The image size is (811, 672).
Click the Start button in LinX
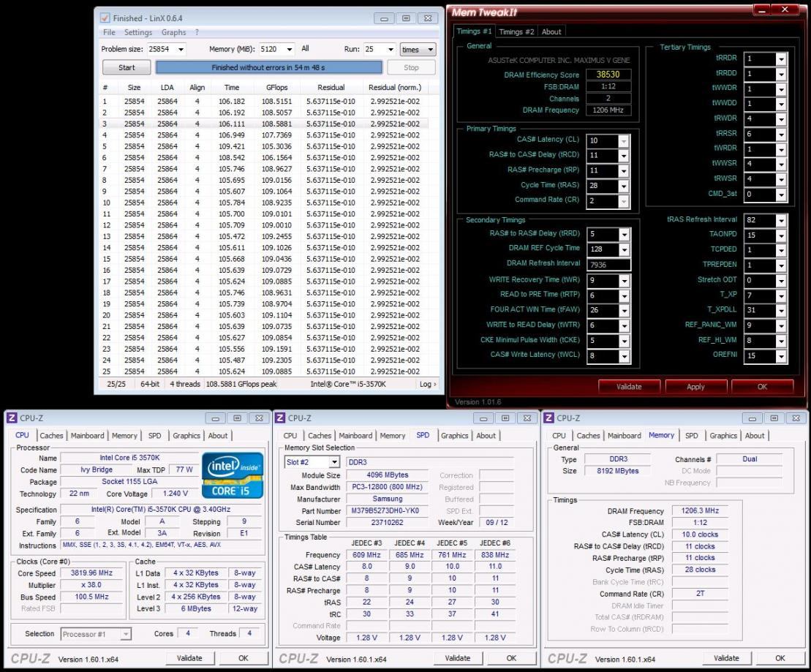(127, 67)
